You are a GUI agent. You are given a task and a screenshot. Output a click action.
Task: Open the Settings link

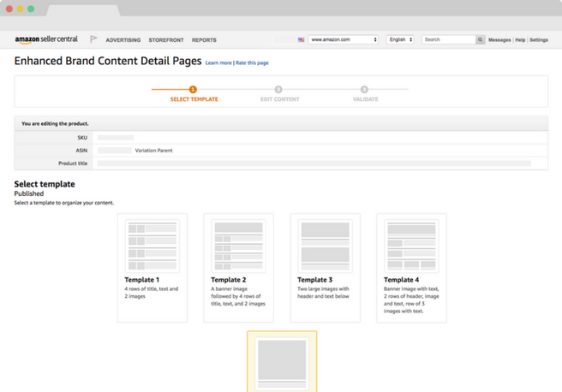coord(539,39)
